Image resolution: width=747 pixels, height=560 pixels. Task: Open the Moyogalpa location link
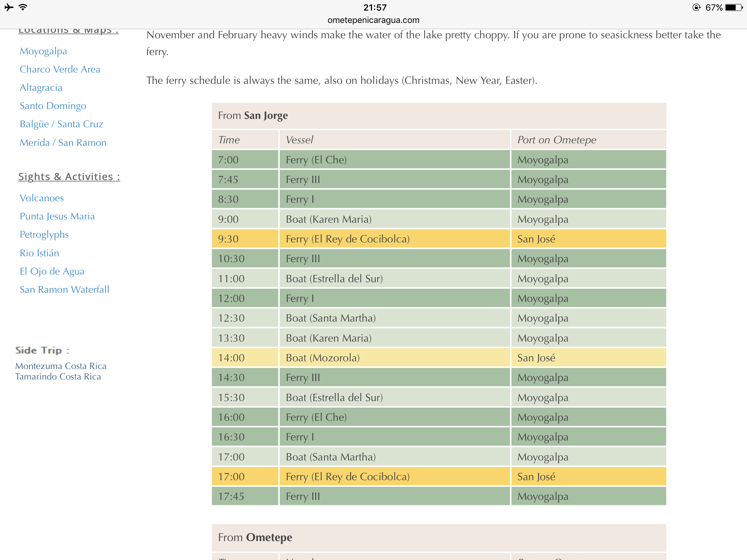pos(43,51)
